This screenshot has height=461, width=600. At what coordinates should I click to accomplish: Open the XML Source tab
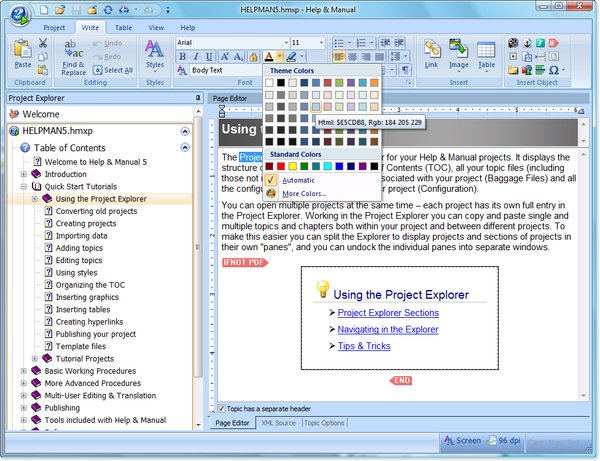tap(279, 423)
